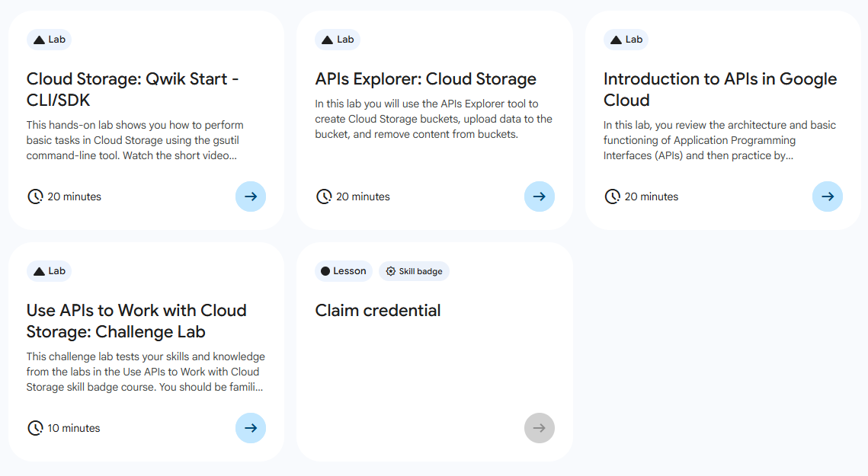
Task: Click '20 minutes' on APIs Explorer card
Action: pos(364,196)
